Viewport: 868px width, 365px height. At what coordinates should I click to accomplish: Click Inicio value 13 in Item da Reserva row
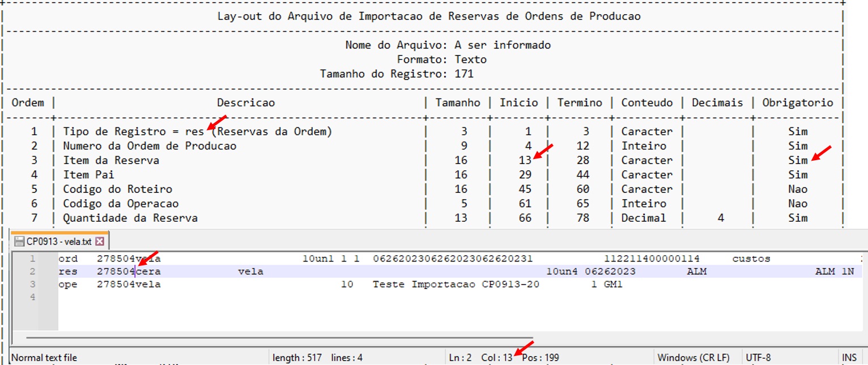pos(525,160)
